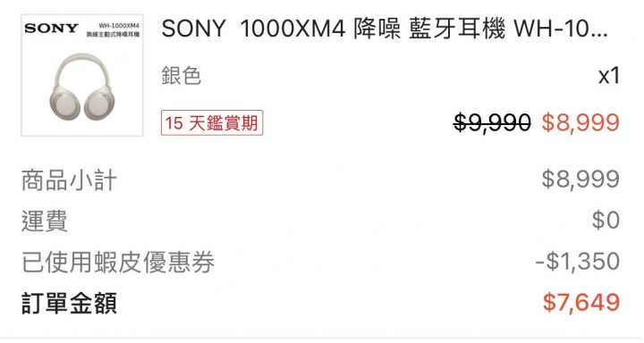Select the 銀色 color variant text

181,76
